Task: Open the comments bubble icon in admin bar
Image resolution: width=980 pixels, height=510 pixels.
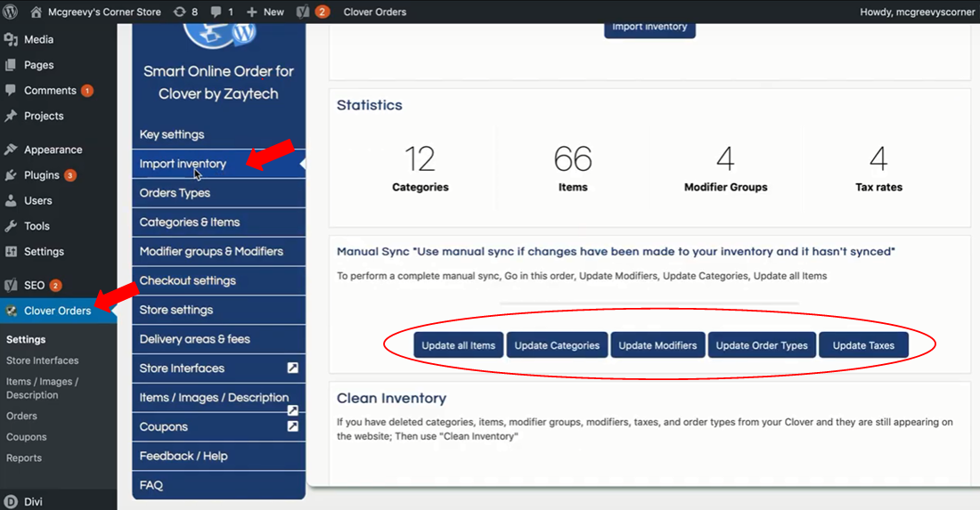Action: click(x=216, y=12)
